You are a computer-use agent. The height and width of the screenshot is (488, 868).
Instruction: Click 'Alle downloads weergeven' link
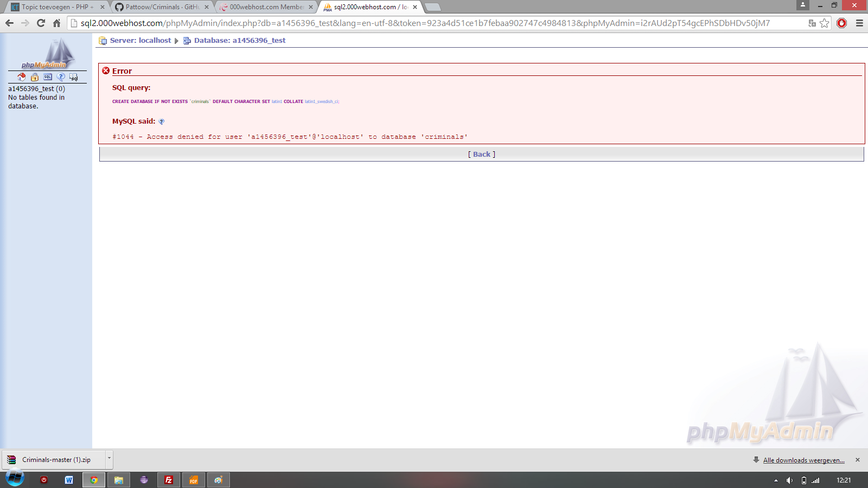click(x=803, y=460)
